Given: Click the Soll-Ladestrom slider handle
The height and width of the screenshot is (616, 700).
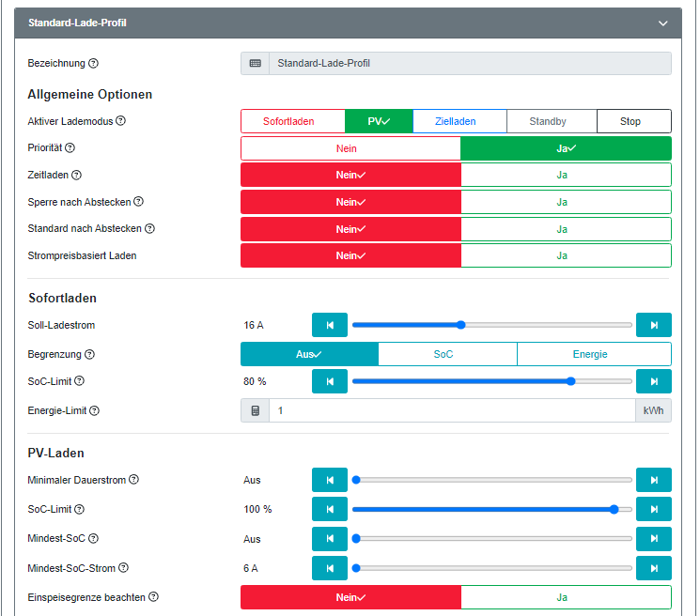Looking at the screenshot, I should tap(461, 325).
